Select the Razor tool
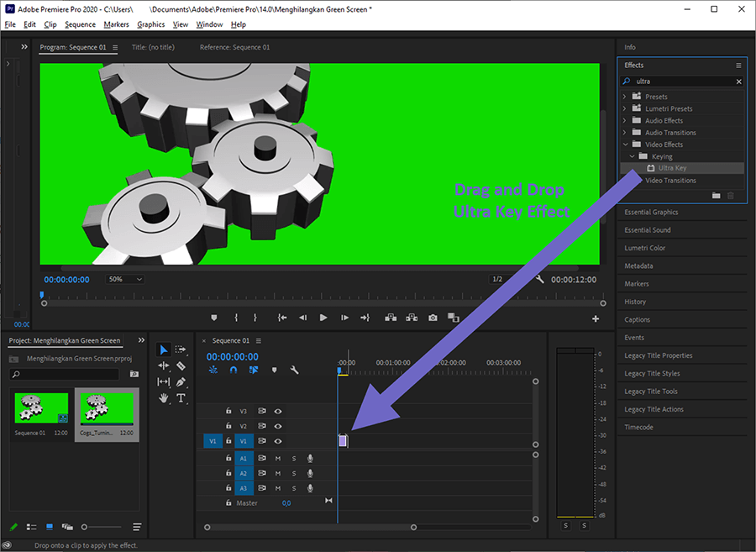 pyautogui.click(x=181, y=366)
